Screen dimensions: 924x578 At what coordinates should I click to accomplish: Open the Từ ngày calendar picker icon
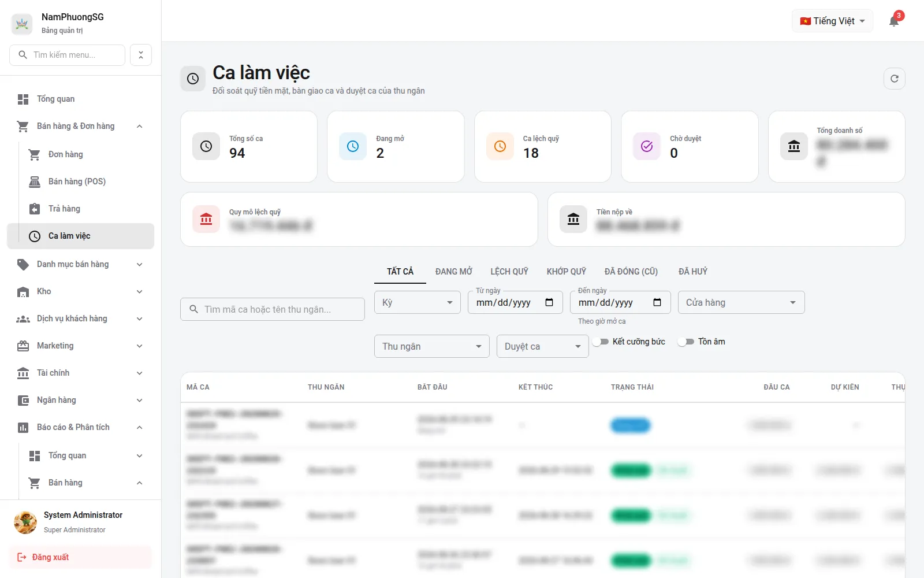coord(549,302)
